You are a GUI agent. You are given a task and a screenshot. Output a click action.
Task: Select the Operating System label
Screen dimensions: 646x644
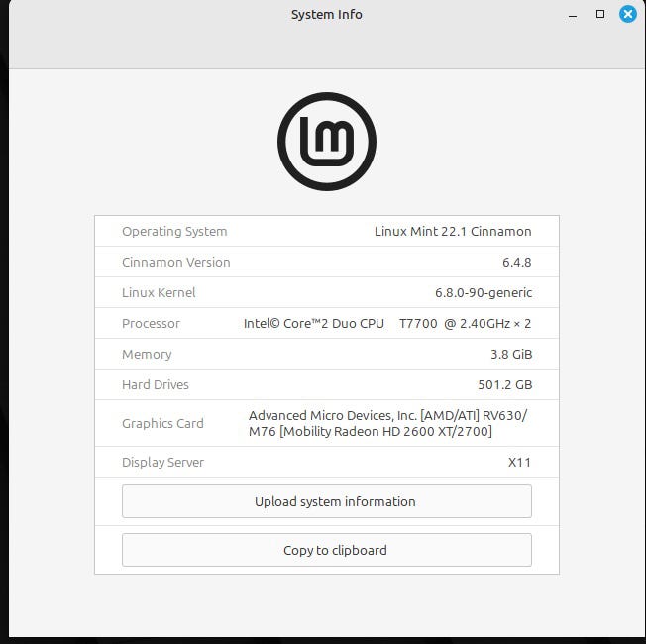[174, 232]
